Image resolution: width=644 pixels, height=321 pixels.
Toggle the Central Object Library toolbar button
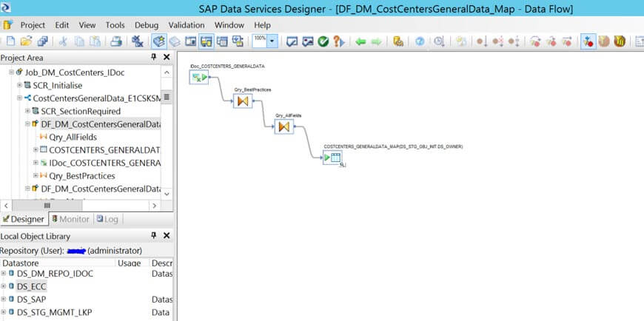[175, 41]
